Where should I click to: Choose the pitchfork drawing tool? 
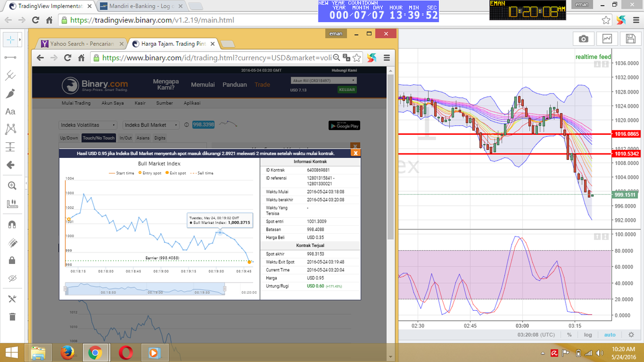pos(11,75)
